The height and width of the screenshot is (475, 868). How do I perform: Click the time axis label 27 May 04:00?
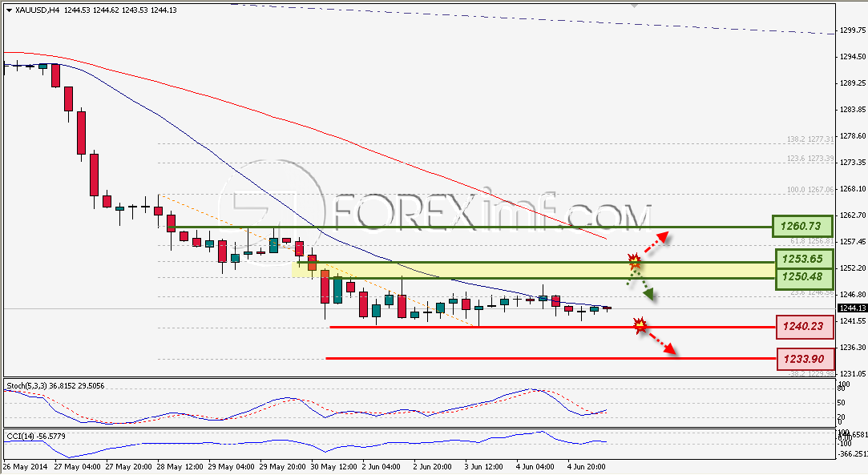[x=77, y=467]
